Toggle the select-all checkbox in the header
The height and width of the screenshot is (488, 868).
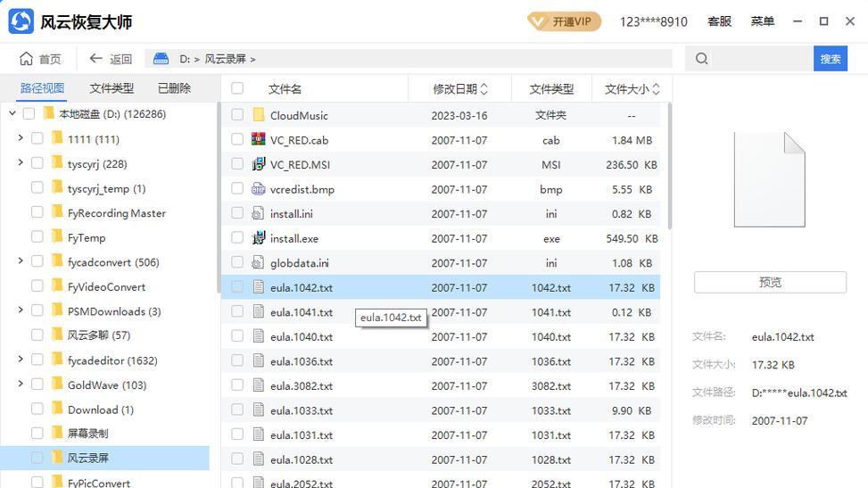pyautogui.click(x=237, y=88)
